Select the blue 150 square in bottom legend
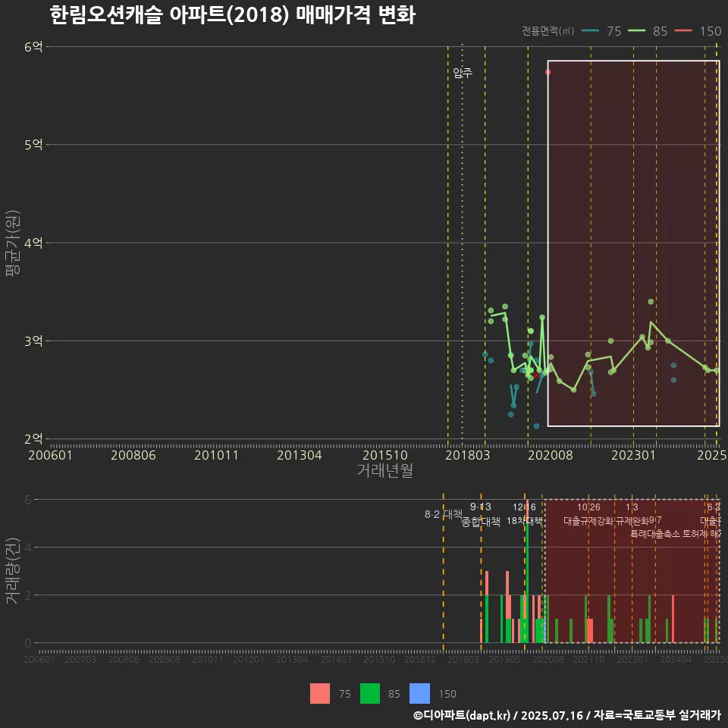The image size is (728, 728). click(x=419, y=693)
